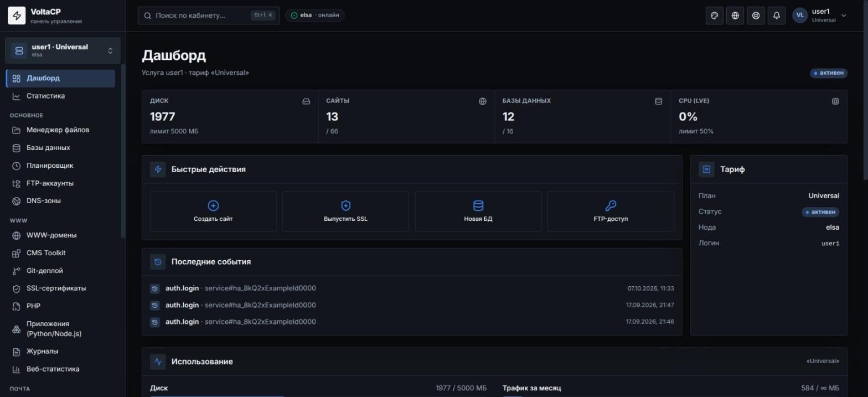Image resolution: width=868 pixels, height=397 pixels.
Task: Click the 17.09.2026, 21:46 timestamp
Action: click(x=650, y=322)
